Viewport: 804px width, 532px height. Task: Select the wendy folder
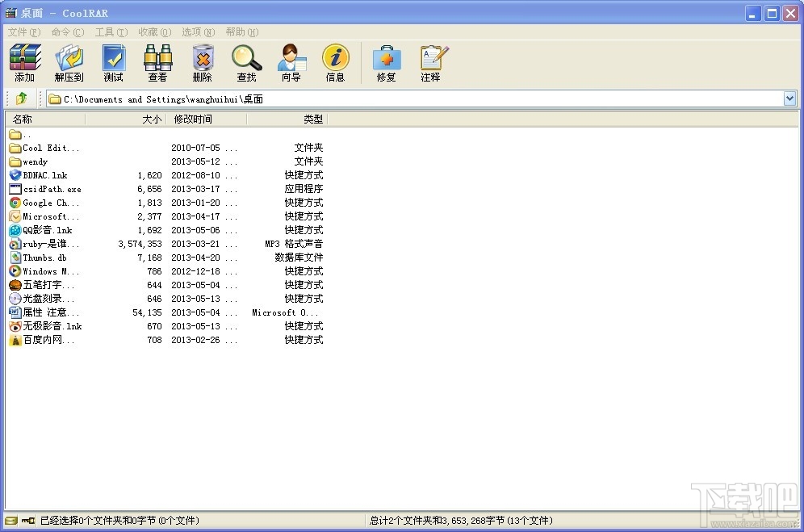[x=36, y=161]
